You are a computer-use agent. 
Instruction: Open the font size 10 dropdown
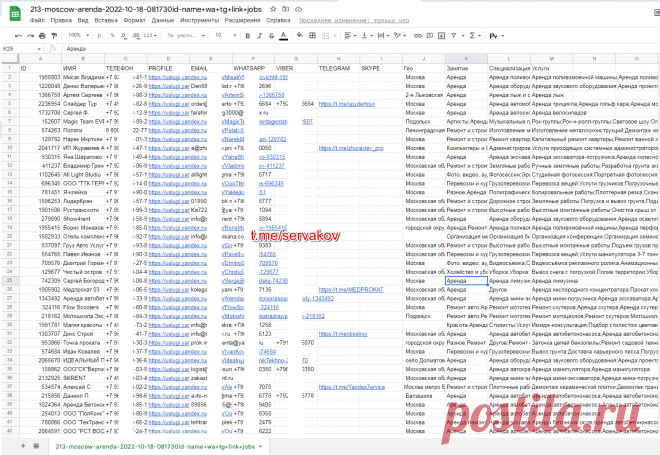coord(226,35)
